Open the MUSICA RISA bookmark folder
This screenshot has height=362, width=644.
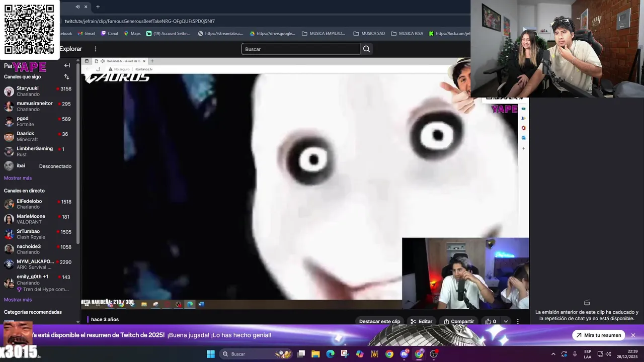click(407, 34)
